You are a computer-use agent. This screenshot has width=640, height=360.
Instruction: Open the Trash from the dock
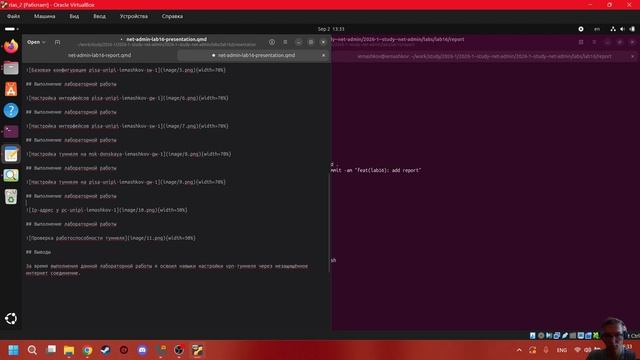pyautogui.click(x=11, y=197)
